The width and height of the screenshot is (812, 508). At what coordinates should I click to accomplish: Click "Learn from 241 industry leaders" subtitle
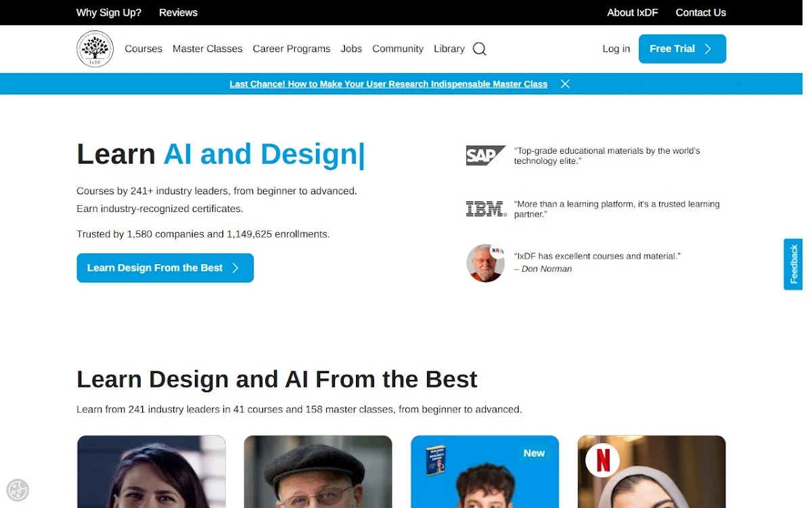point(299,410)
